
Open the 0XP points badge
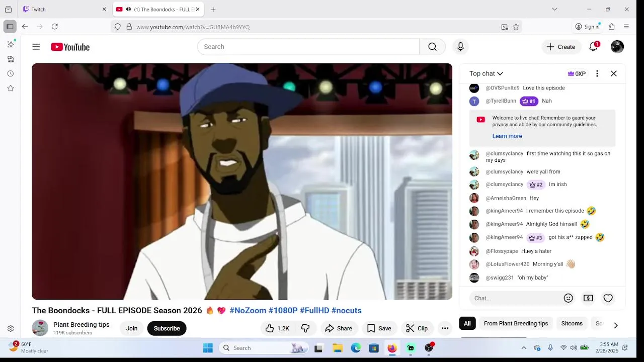[x=577, y=73]
